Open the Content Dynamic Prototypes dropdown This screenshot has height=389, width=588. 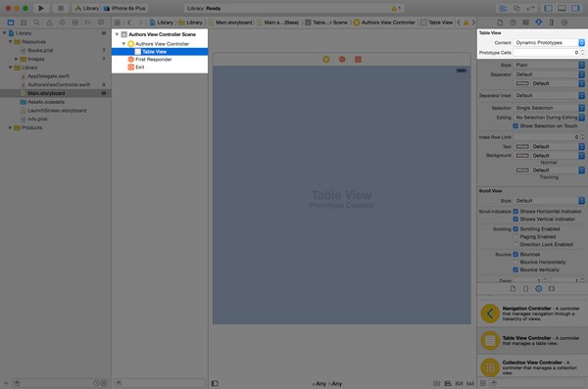coord(549,43)
